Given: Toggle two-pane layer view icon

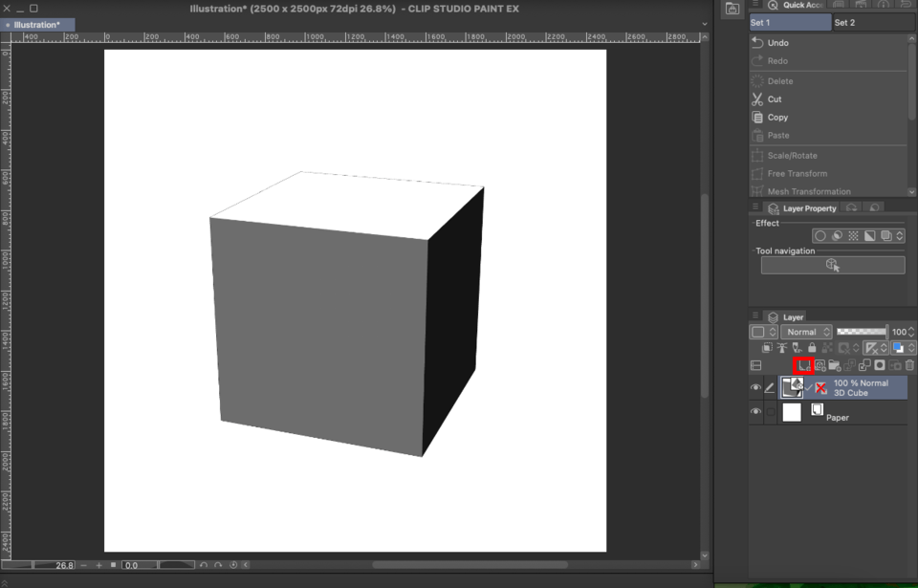Looking at the screenshot, I should click(x=755, y=365).
